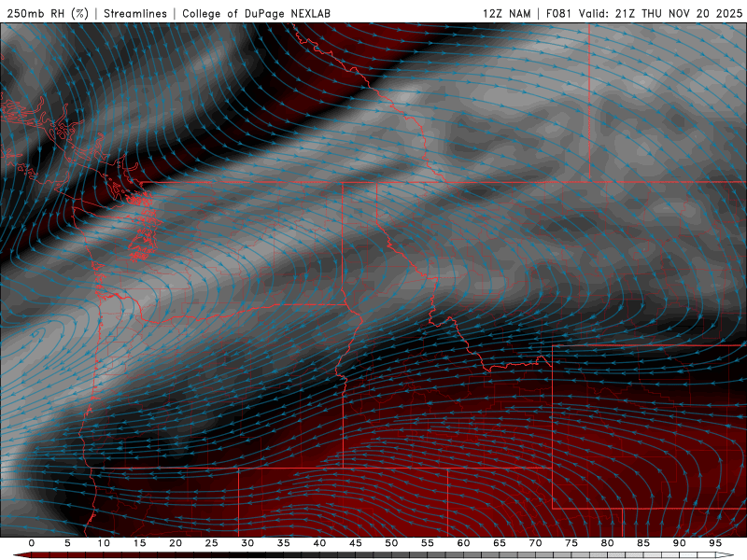The image size is (747, 560).
Task: Click the "Valid: 21Z THU NOV 20 2025" text
Action: [660, 13]
